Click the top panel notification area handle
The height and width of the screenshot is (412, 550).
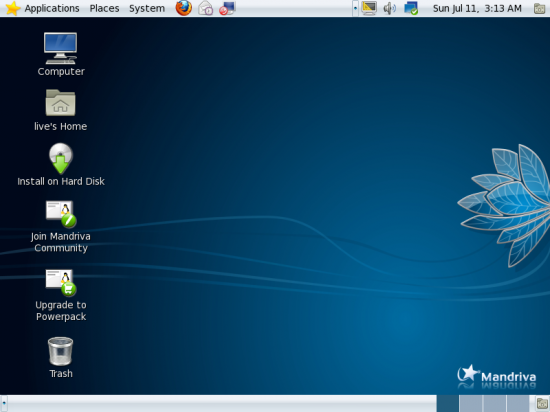(355, 8)
